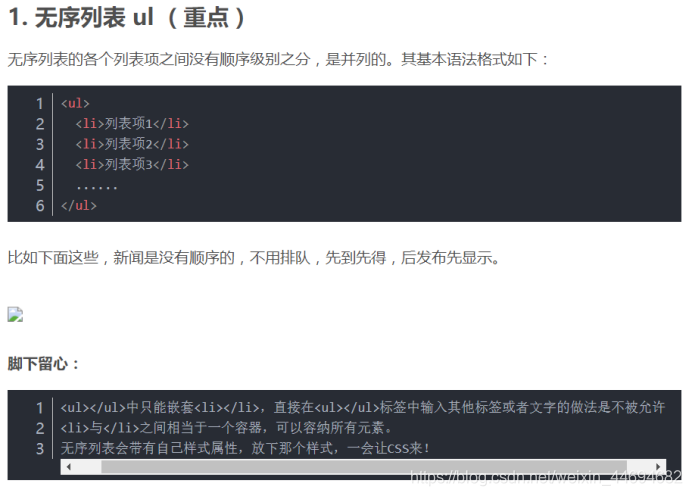Image resolution: width=692 pixels, height=496 pixels.
Task: Click the paragraph starting '无序列表的各个列表项之间'
Action: pos(278,59)
